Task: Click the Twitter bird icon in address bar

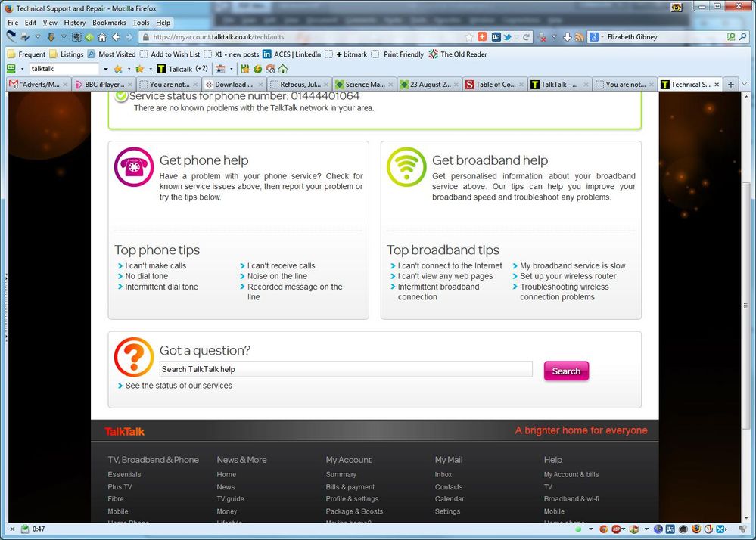Action: click(507, 36)
